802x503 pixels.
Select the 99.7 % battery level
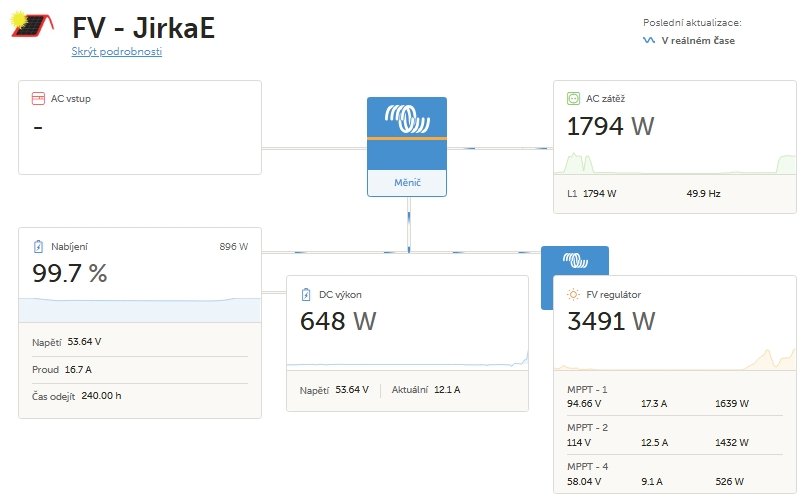point(70,273)
